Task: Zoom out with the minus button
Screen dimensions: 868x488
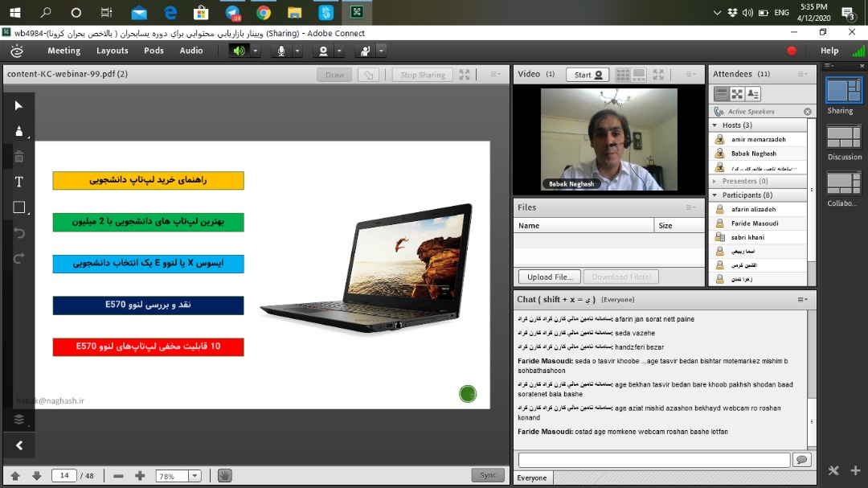Action: pos(118,476)
